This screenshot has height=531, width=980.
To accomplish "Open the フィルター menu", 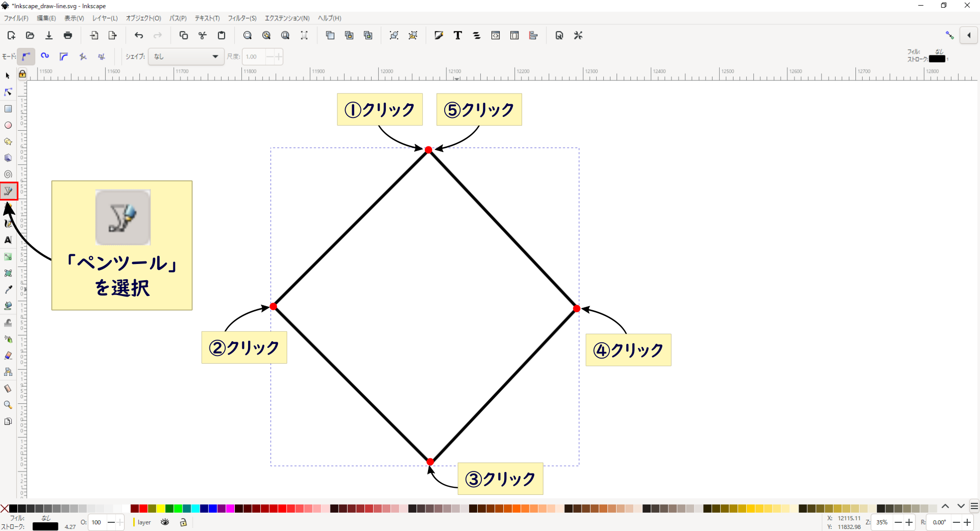I will tap(242, 18).
